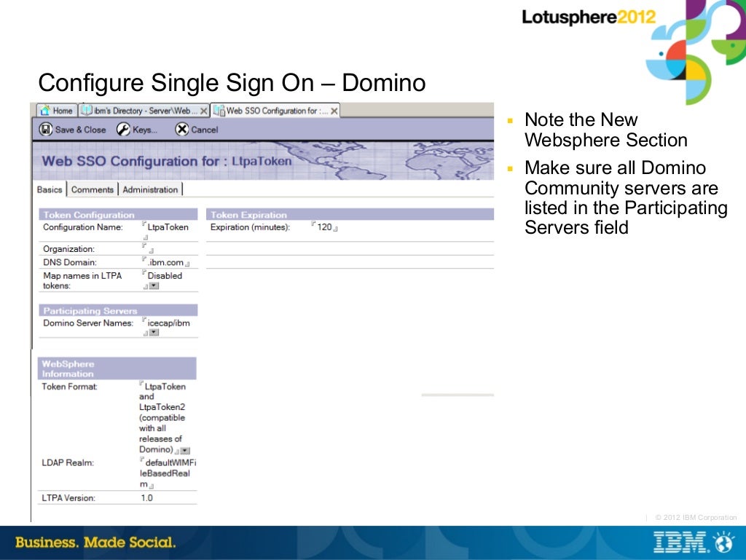This screenshot has height=560, width=746.
Task: Click the Web SSO Configuration tab document icon
Action: (x=219, y=111)
